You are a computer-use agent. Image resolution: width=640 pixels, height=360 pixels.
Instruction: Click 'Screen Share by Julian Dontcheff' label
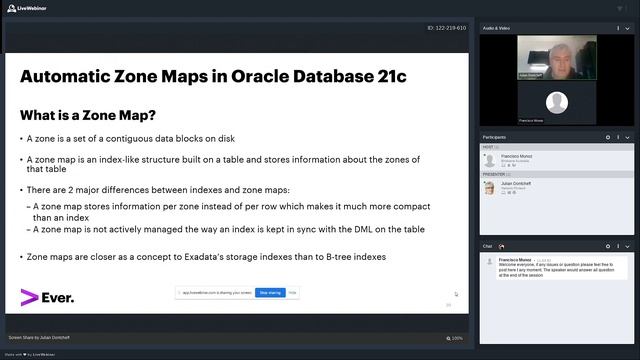(39, 338)
